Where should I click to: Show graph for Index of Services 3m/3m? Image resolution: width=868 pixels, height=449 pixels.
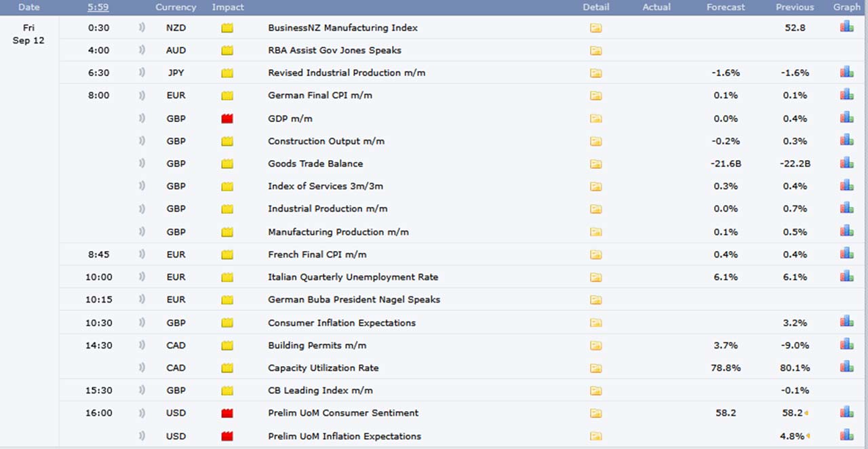click(846, 185)
